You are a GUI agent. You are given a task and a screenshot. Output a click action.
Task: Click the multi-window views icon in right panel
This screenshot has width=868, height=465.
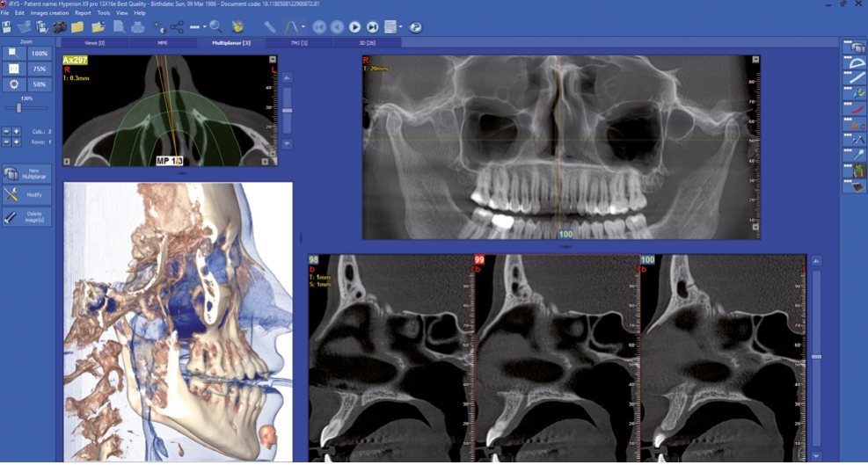pos(854,47)
